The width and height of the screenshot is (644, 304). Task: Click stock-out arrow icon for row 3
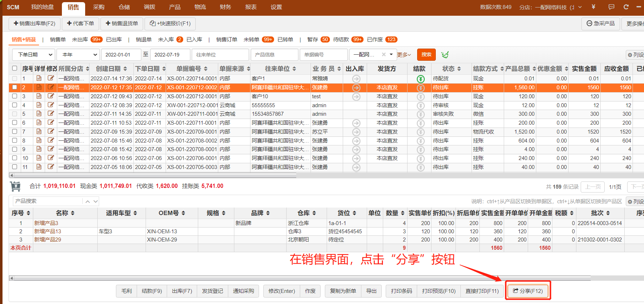click(x=356, y=96)
